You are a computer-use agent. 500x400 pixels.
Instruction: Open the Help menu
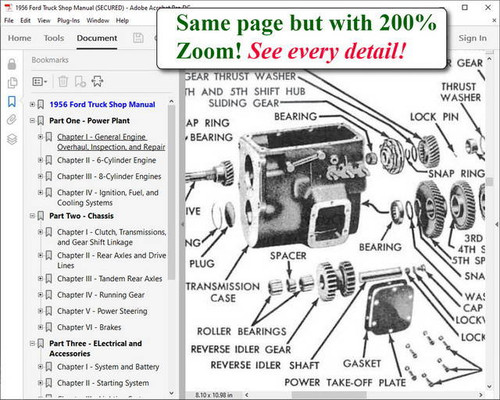point(122,21)
